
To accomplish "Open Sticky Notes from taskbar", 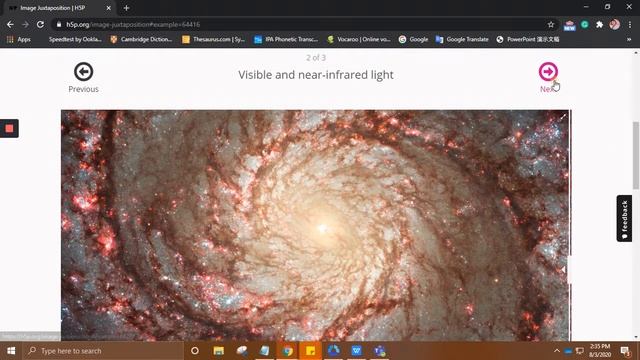I will (x=310, y=351).
